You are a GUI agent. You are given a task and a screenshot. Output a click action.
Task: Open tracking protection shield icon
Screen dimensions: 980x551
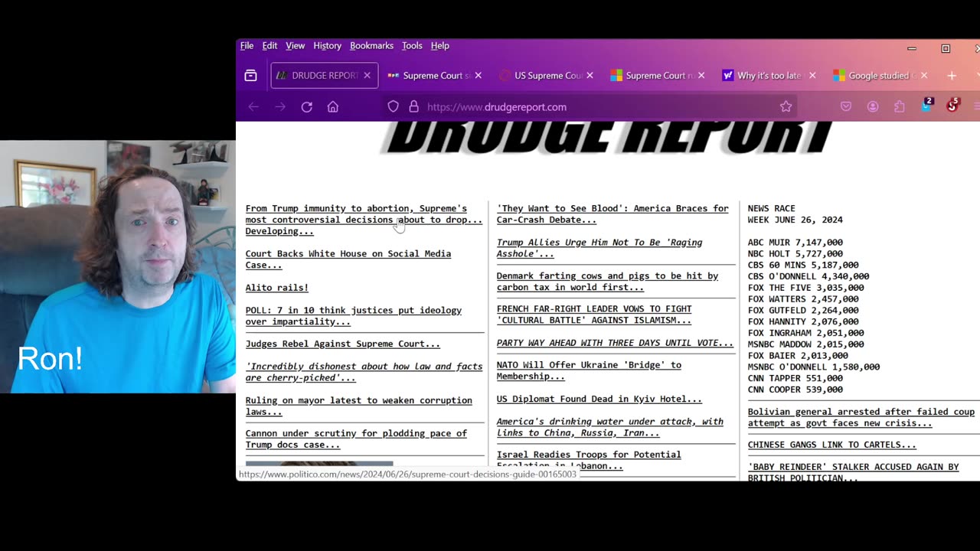(x=393, y=107)
